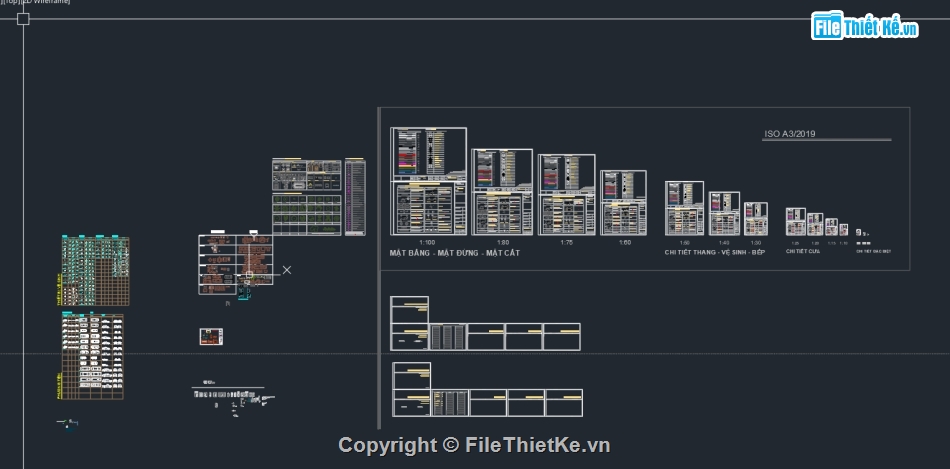Select the small object in bottom-left corner
Screen dimensions: 950x469
coord(68,423)
